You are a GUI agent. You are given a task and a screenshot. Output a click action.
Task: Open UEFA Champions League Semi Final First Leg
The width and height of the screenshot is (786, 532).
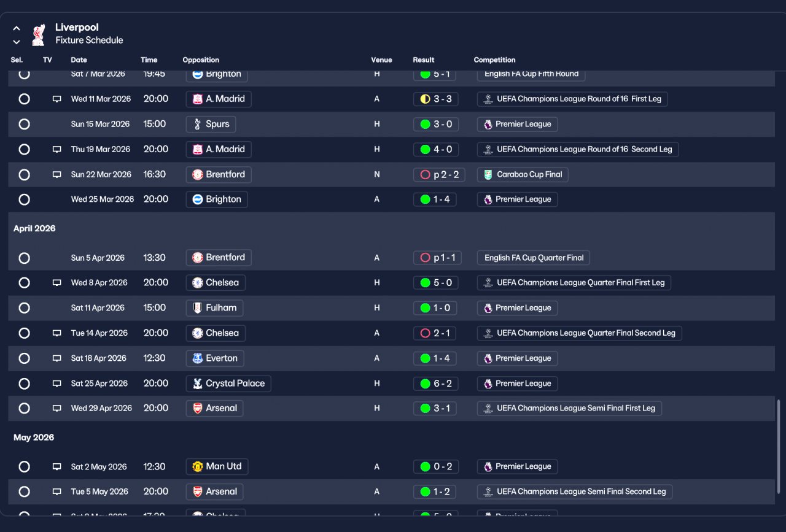tap(569, 408)
